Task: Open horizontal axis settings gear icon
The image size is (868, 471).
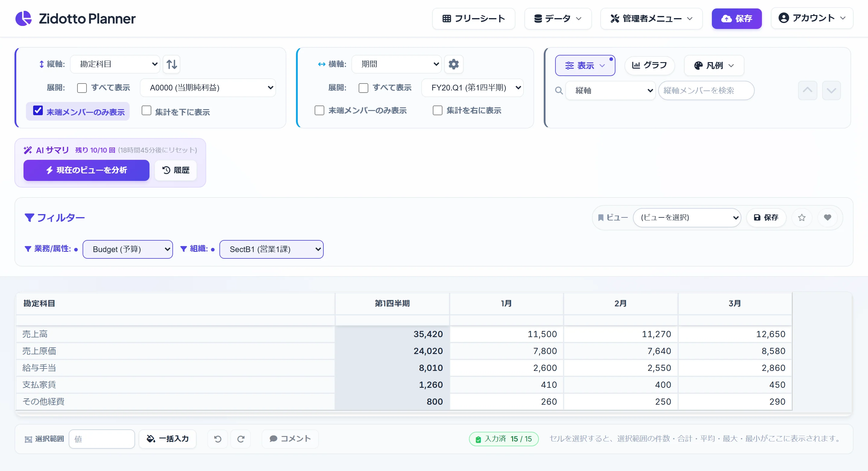Action: (454, 64)
